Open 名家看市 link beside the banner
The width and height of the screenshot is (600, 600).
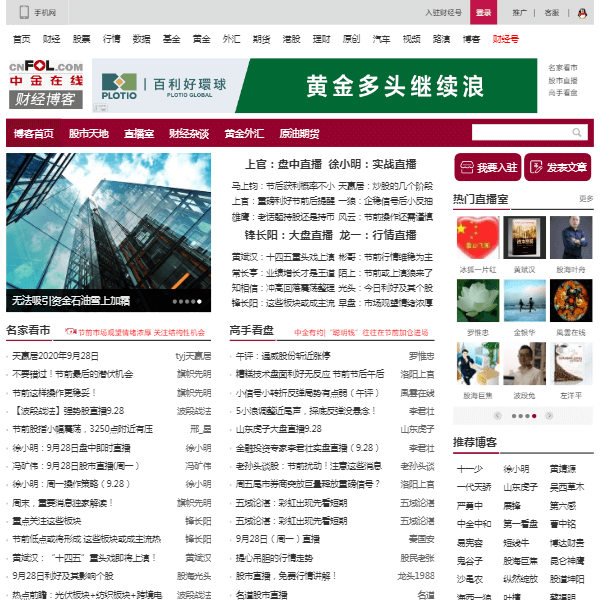tap(562, 68)
